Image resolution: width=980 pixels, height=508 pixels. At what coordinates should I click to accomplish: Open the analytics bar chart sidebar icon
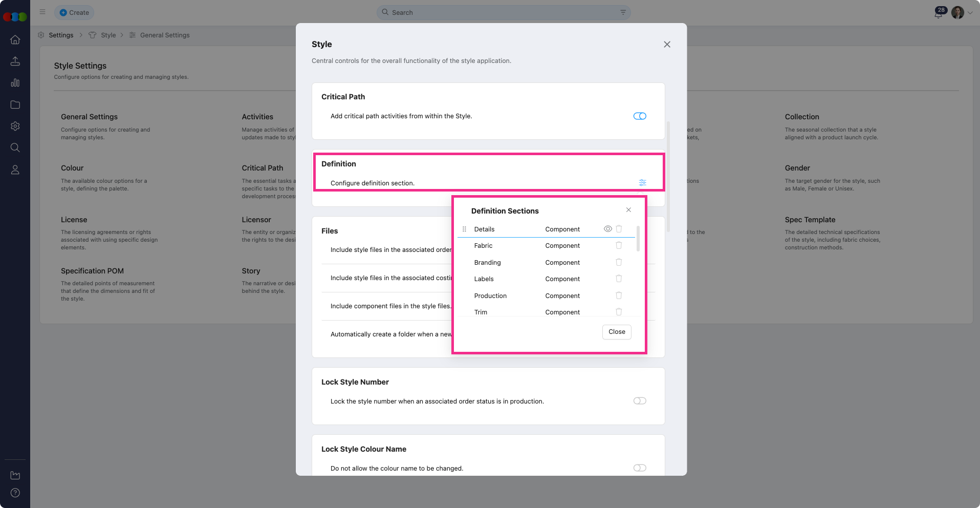(15, 83)
